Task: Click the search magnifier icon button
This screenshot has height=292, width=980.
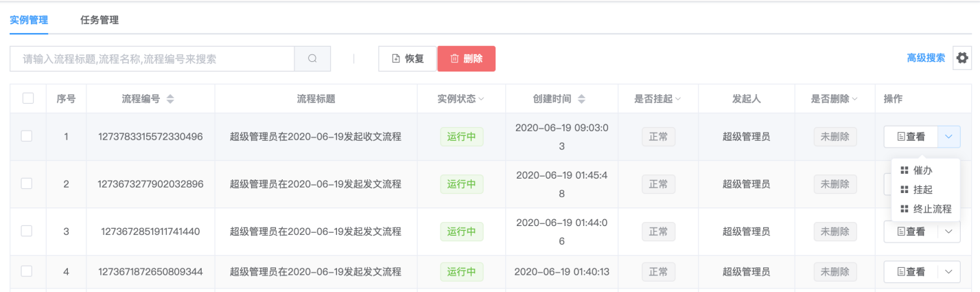Action: coord(312,59)
